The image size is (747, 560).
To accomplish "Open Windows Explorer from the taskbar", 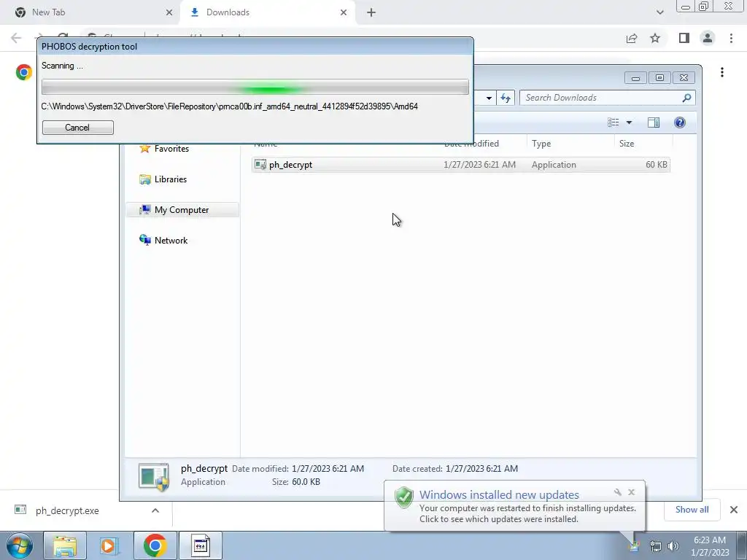I will [65, 545].
